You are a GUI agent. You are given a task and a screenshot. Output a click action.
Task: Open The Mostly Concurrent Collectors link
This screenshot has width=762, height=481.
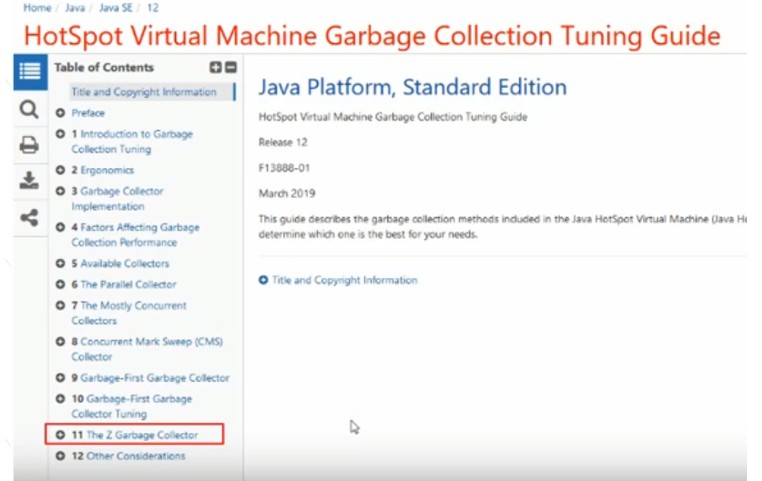pyautogui.click(x=129, y=313)
